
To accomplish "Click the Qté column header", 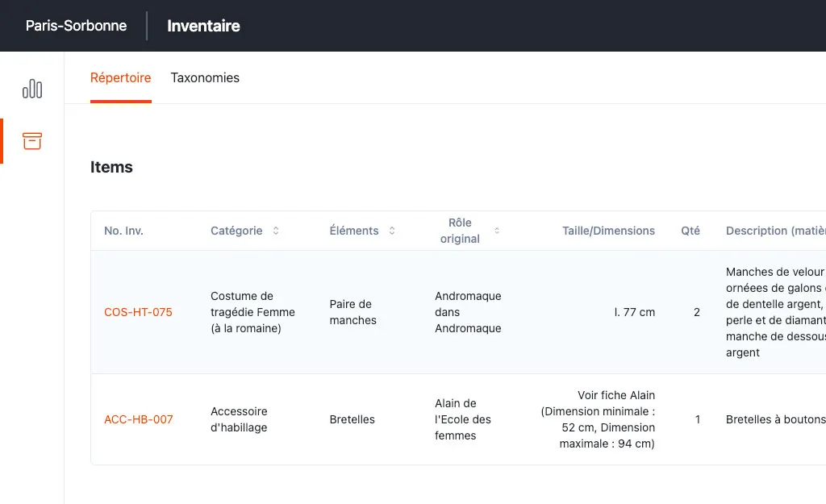I will [690, 231].
